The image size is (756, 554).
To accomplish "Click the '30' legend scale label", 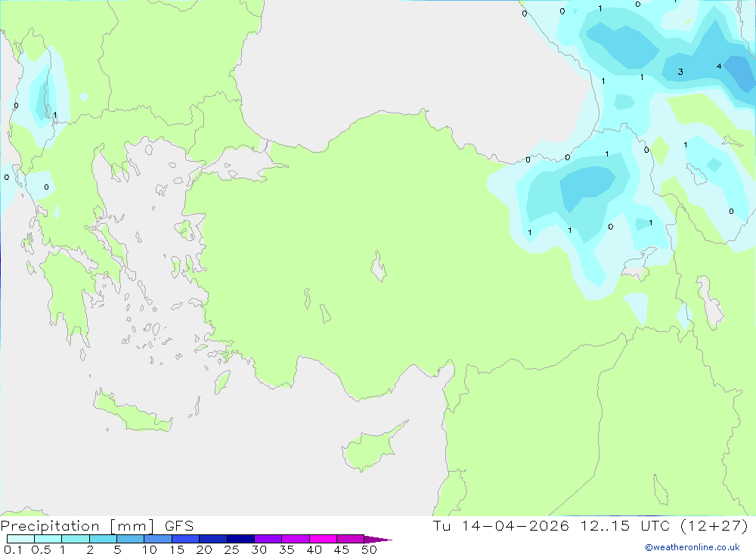I will click(259, 549).
